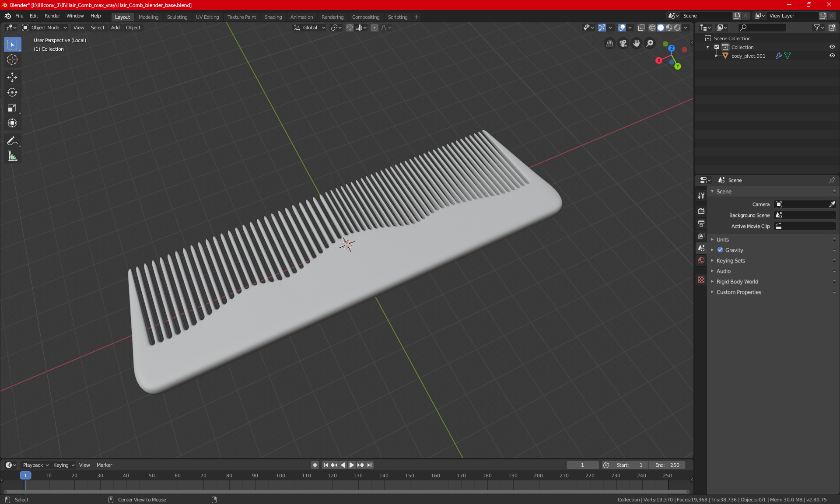Open the Render properties tab
Screen dimensions: 840x504
click(701, 211)
